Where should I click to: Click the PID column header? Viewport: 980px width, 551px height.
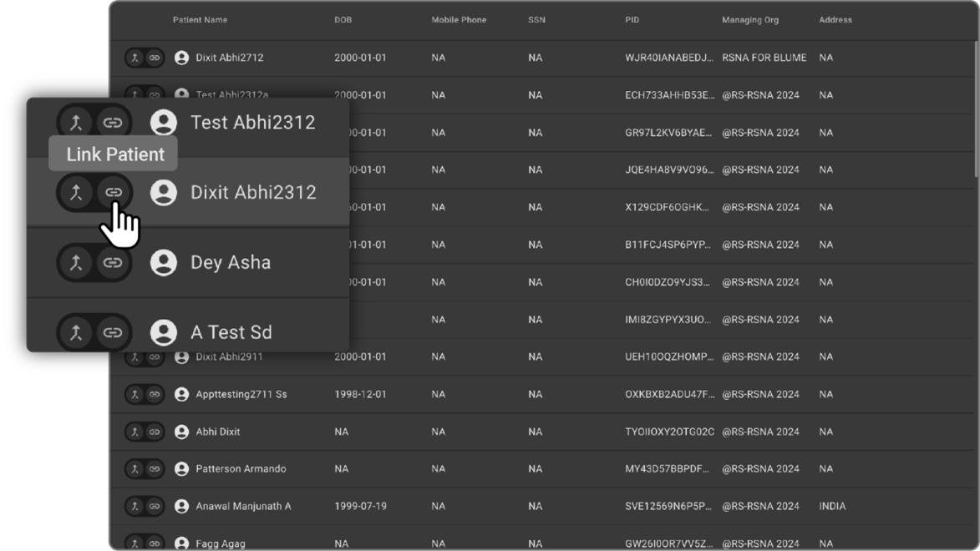point(632,20)
